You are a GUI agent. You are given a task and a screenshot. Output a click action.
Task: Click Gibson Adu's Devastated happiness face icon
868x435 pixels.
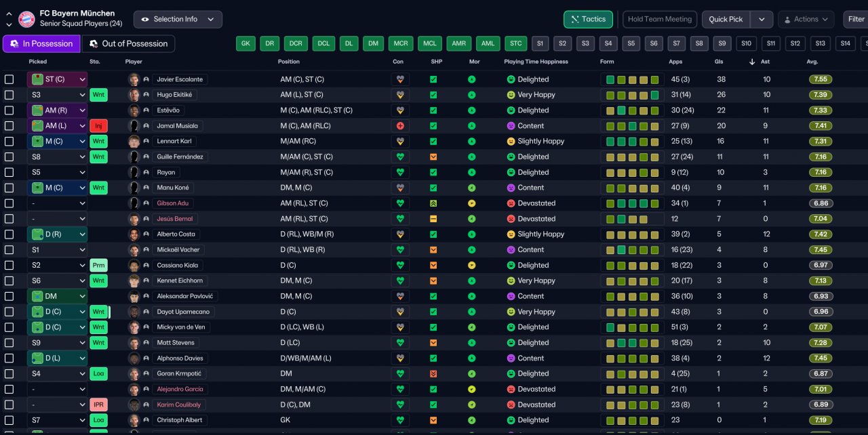511,203
